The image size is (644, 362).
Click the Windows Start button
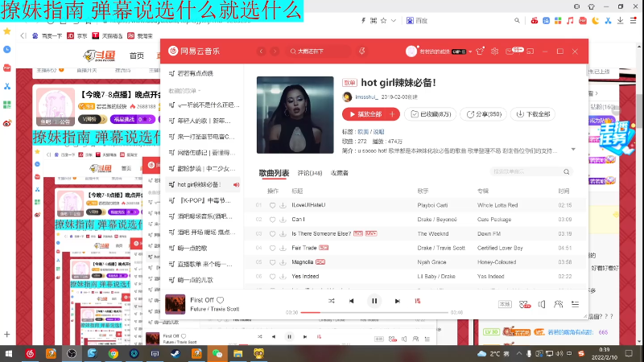pyautogui.click(x=9, y=353)
